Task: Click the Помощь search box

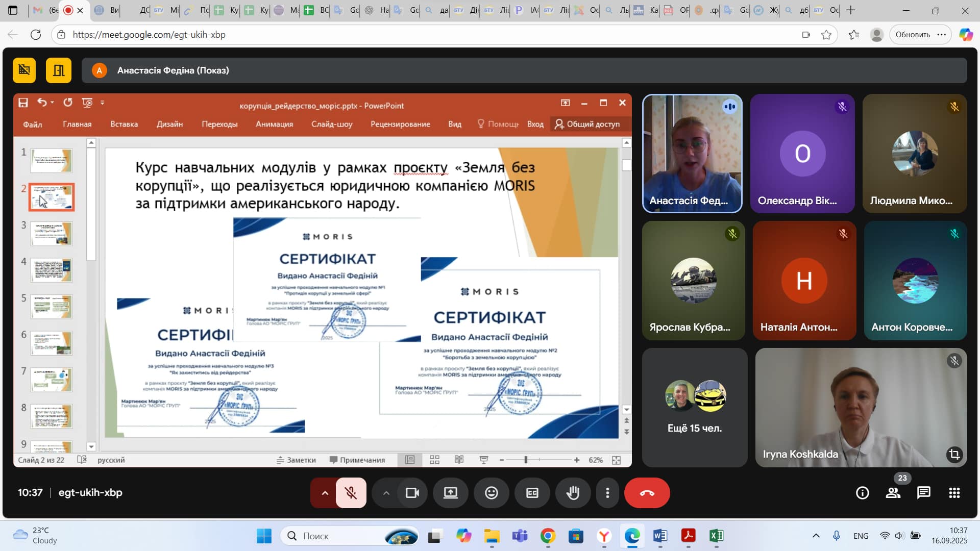Action: pos(498,124)
